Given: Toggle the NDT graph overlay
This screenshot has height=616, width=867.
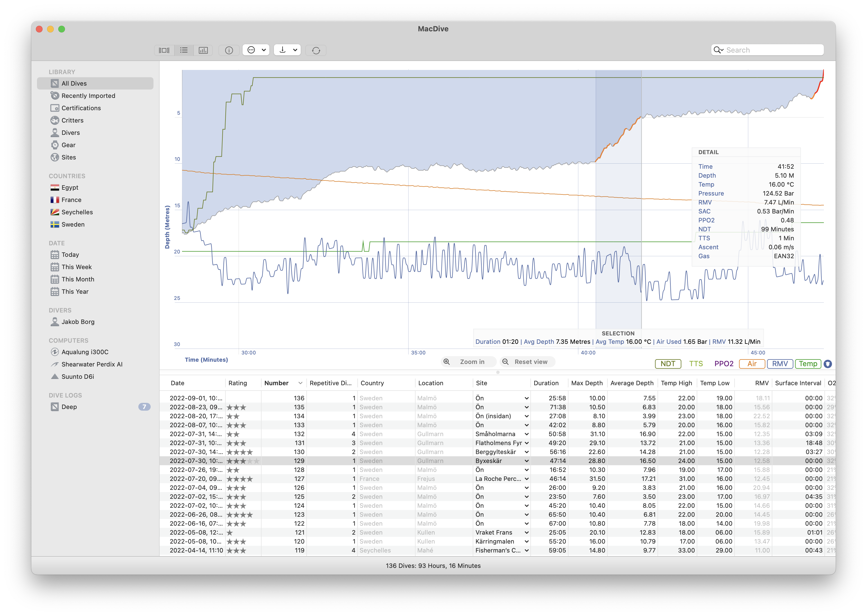Looking at the screenshot, I should (668, 364).
